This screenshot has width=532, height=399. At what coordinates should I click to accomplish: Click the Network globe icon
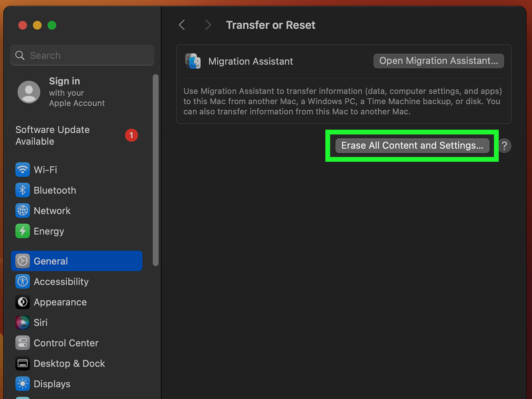23,210
